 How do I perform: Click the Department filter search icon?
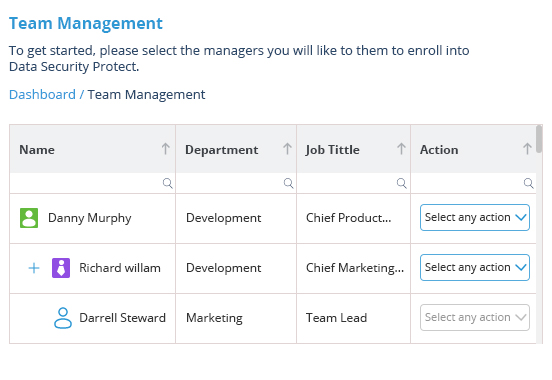(289, 183)
